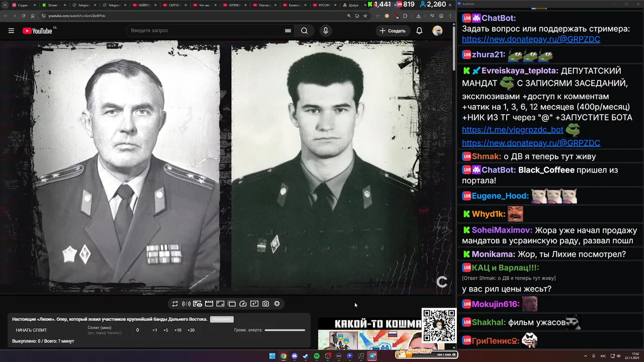644x362 pixels.
Task: Open the YouTube hamburger guide menu
Action: pyautogui.click(x=11, y=31)
